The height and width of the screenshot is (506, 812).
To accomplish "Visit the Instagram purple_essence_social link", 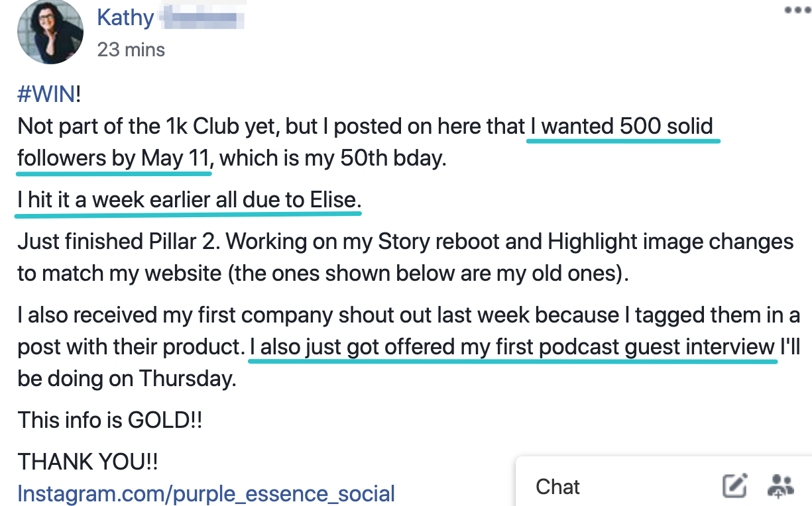I will click(x=206, y=493).
